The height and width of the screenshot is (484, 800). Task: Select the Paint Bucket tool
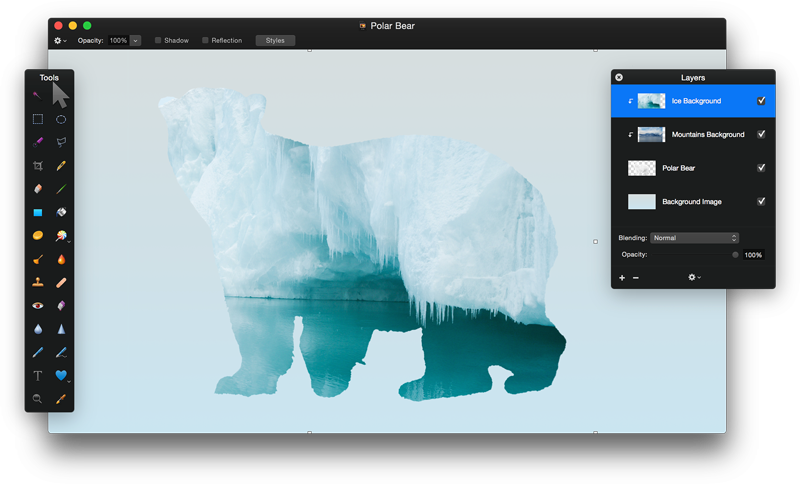(x=61, y=212)
